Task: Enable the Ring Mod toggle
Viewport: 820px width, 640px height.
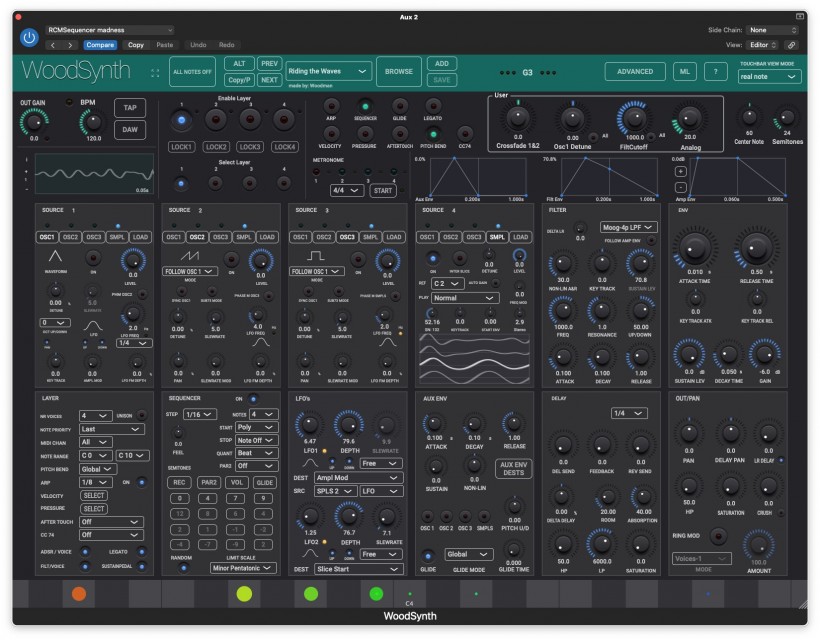Action: point(716,536)
